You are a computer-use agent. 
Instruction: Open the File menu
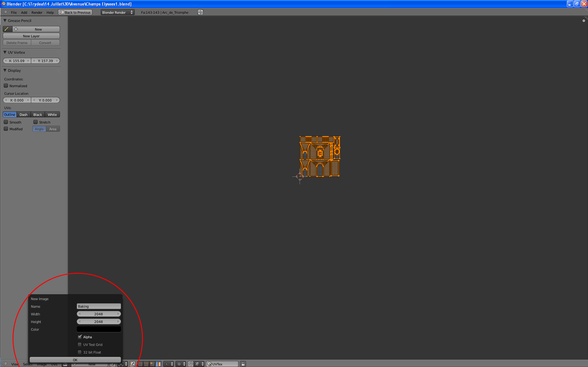pos(14,13)
